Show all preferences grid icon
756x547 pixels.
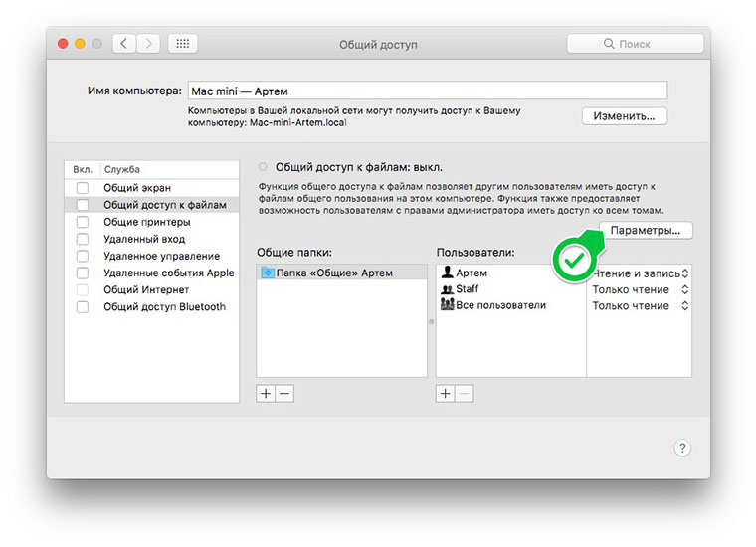[183, 44]
